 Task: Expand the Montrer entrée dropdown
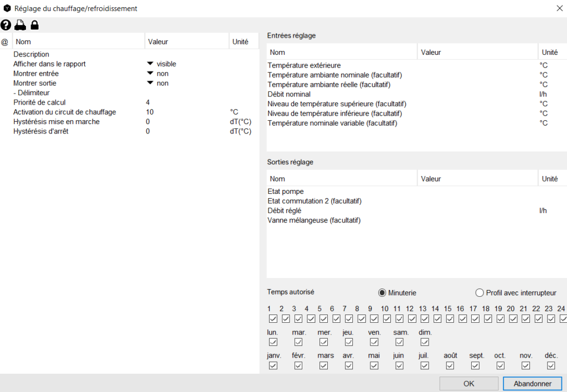click(x=150, y=74)
